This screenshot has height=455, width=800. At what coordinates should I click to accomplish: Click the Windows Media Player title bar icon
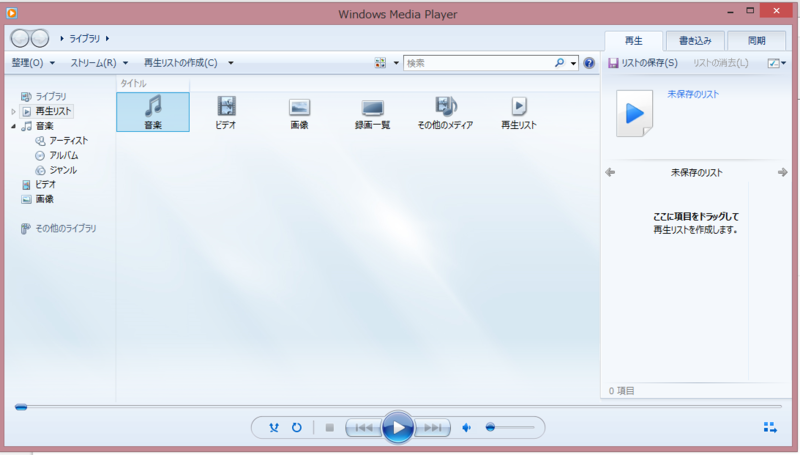point(11,13)
